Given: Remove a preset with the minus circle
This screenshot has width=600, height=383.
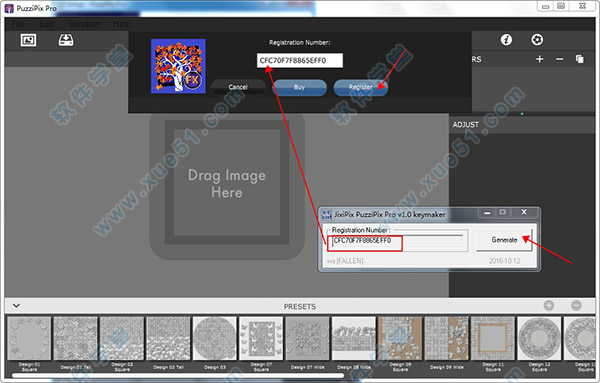Looking at the screenshot, I should (x=576, y=305).
